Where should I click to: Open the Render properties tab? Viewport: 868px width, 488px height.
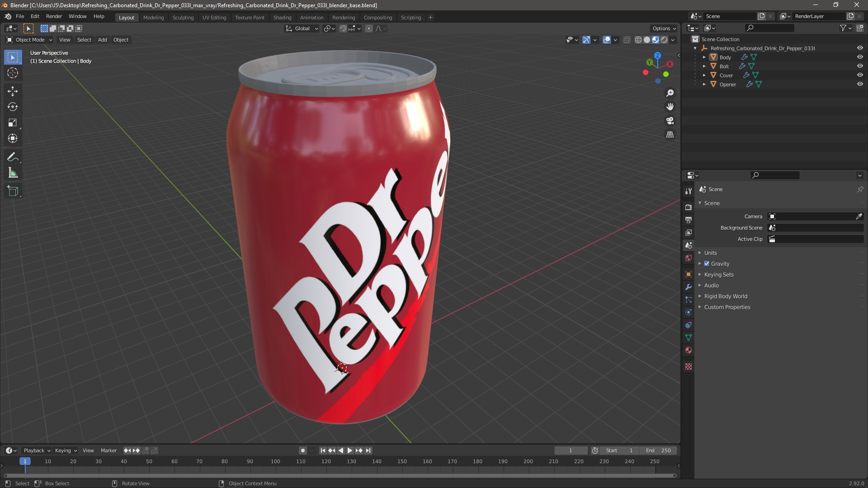(689, 207)
